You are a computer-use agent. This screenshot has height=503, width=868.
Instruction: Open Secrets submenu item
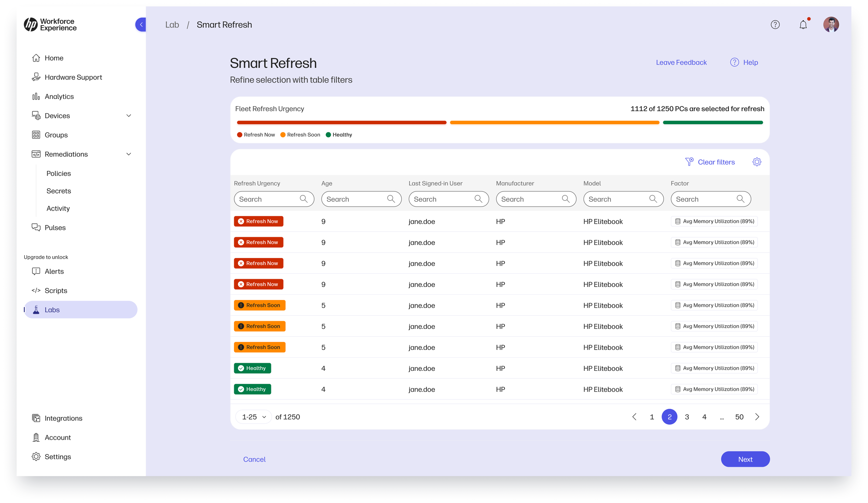click(59, 191)
